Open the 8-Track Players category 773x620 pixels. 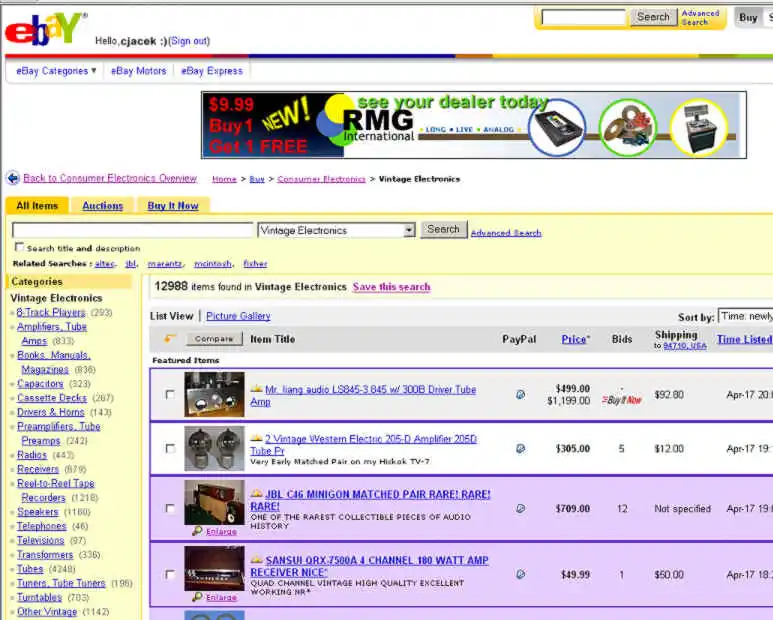click(51, 312)
